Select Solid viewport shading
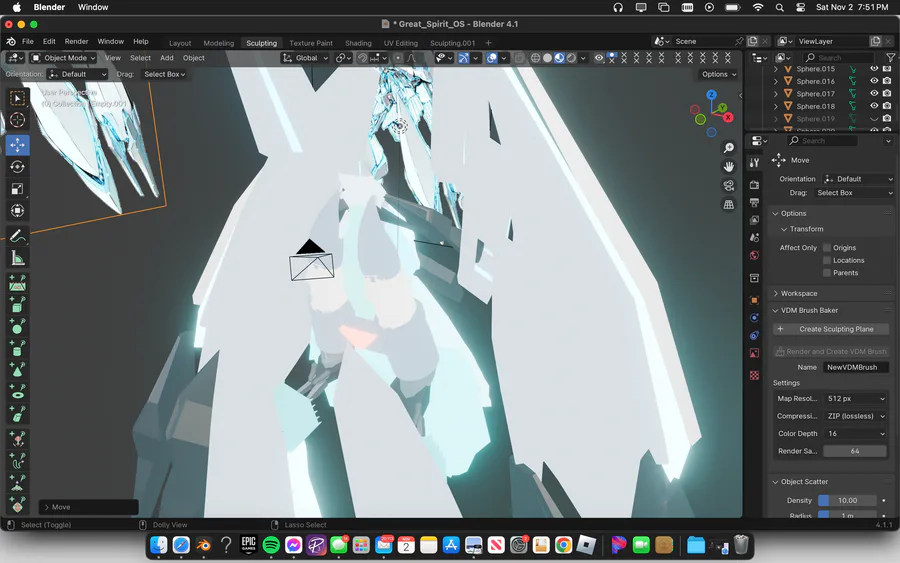 click(x=547, y=58)
